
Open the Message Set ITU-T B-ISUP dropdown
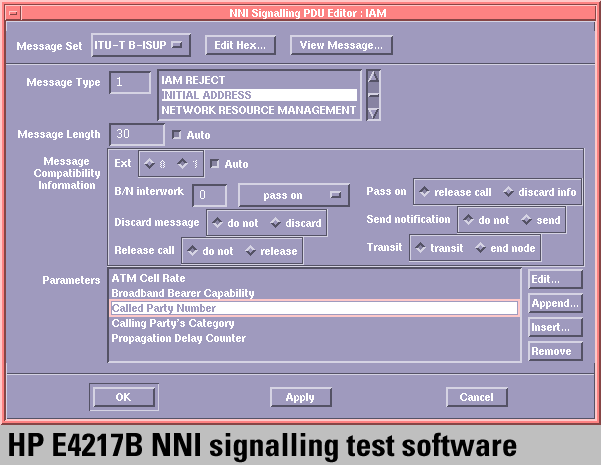[x=141, y=45]
